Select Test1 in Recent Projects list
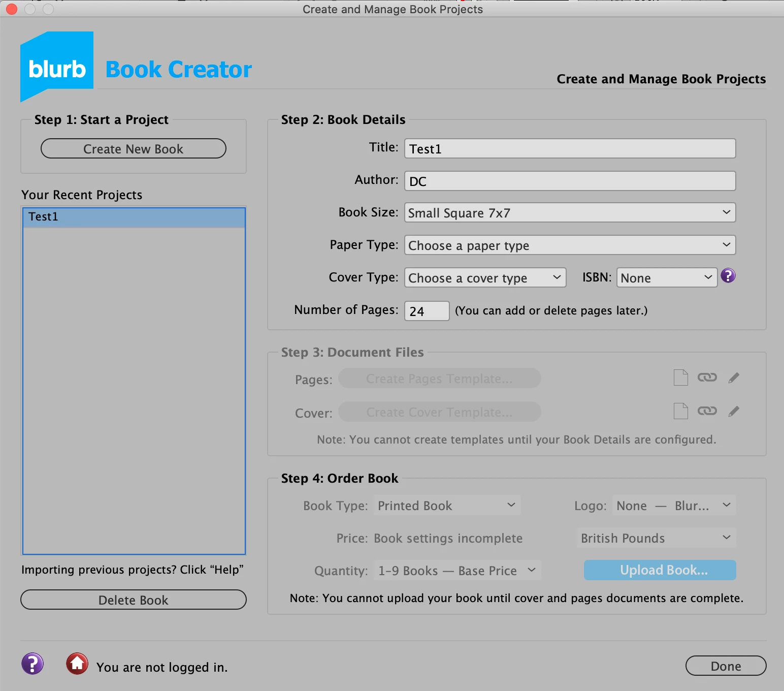This screenshot has height=691, width=784. point(134,217)
